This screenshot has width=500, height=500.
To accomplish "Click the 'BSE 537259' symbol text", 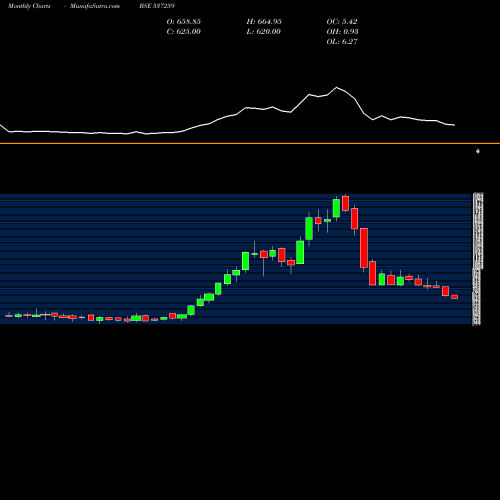I will pyautogui.click(x=157, y=6).
